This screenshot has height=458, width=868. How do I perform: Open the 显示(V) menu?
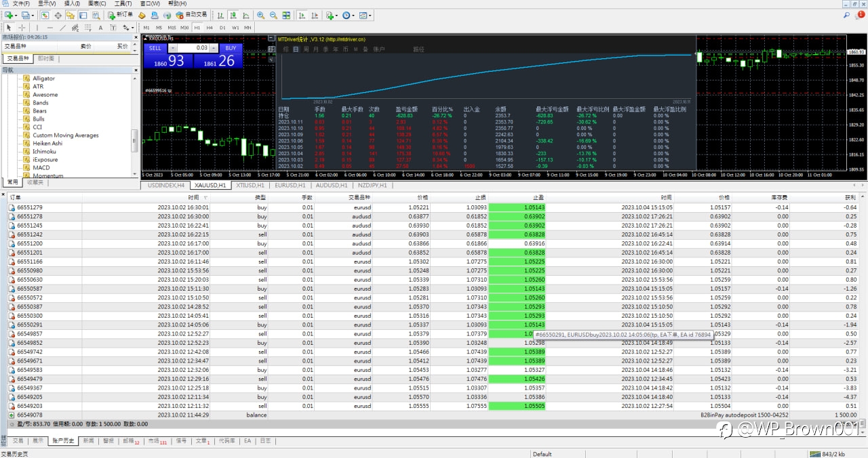(x=47, y=3)
